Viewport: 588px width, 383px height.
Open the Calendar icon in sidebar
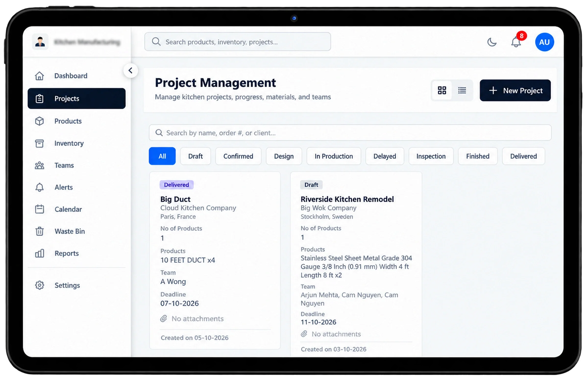coord(39,209)
